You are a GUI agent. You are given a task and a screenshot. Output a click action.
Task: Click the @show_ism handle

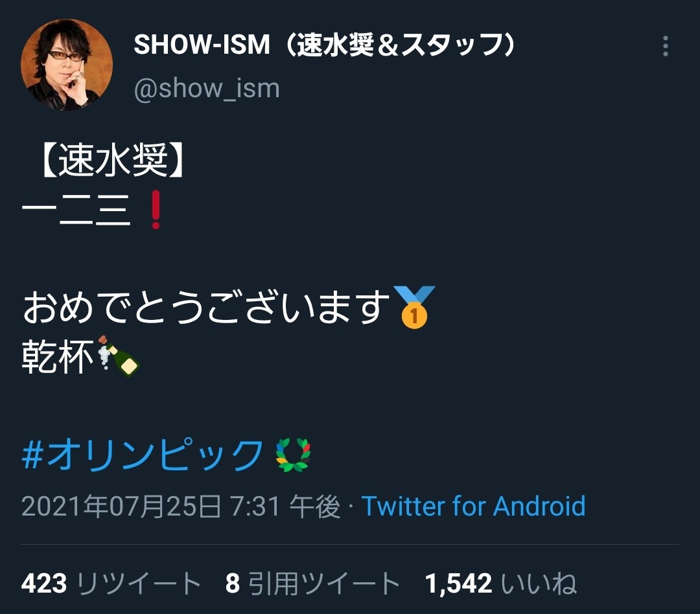tap(207, 88)
